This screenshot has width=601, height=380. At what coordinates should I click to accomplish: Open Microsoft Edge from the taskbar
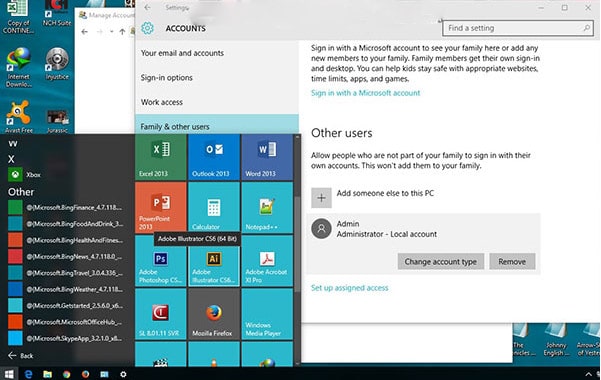(x=28, y=374)
